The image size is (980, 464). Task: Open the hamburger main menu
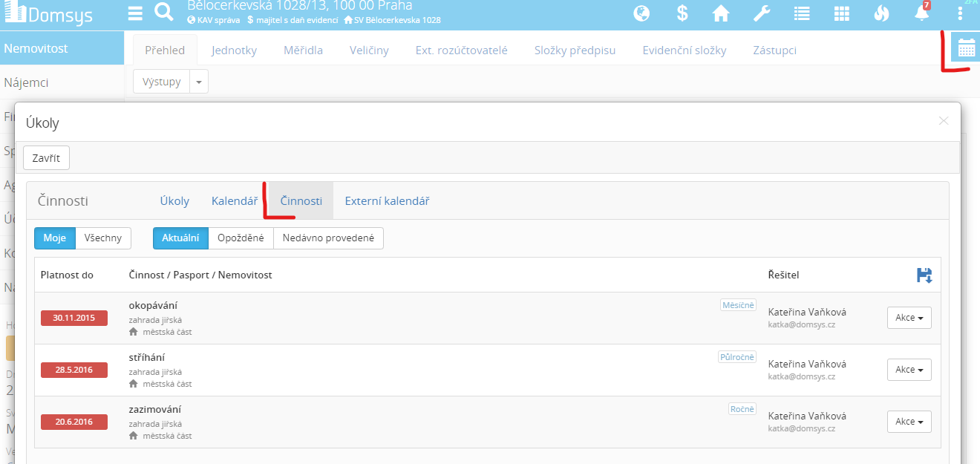click(x=135, y=13)
